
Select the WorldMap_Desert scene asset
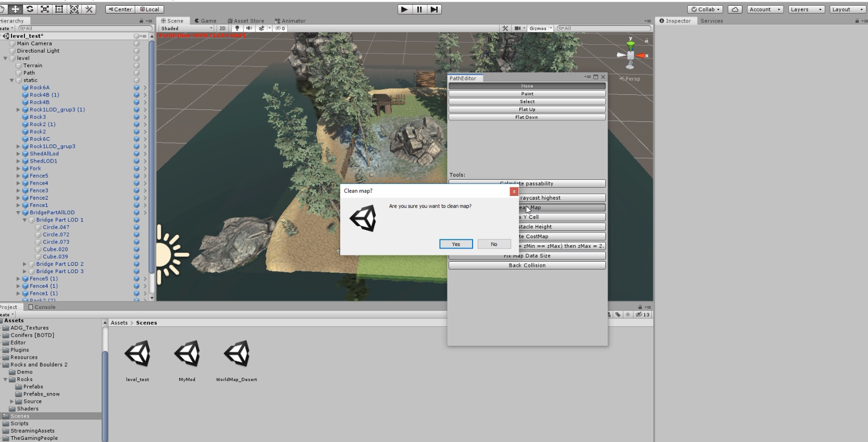(237, 354)
